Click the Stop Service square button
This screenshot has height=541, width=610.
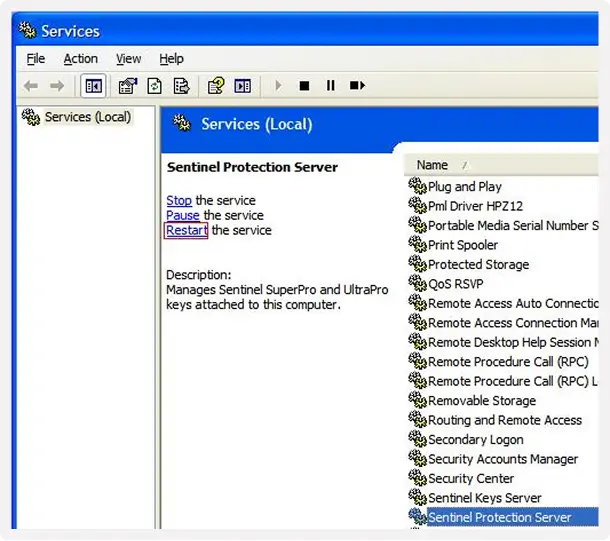coord(304,86)
